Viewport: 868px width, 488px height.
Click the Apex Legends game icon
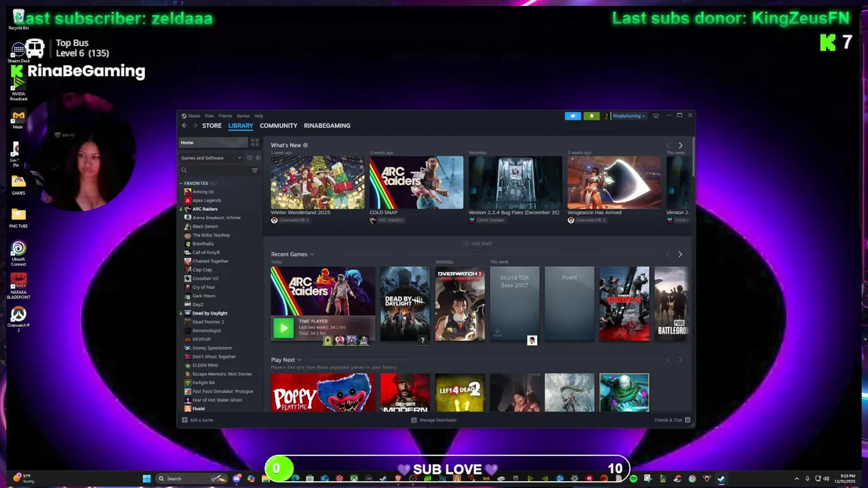click(x=188, y=201)
